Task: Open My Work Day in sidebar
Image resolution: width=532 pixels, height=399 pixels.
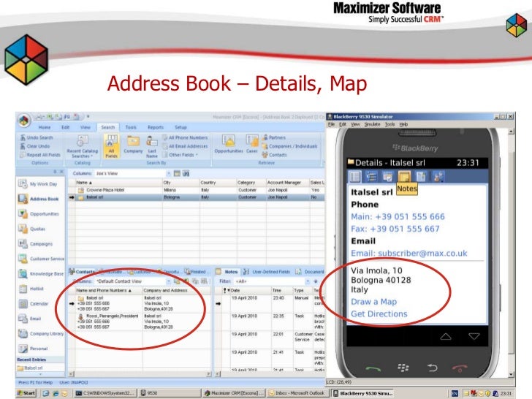Action: (38, 184)
